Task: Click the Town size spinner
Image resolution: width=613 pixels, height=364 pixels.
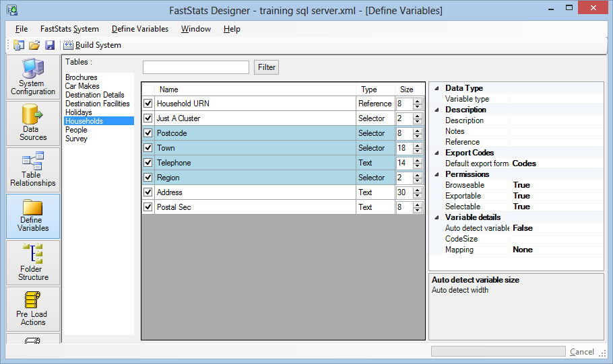Action: pyautogui.click(x=418, y=148)
